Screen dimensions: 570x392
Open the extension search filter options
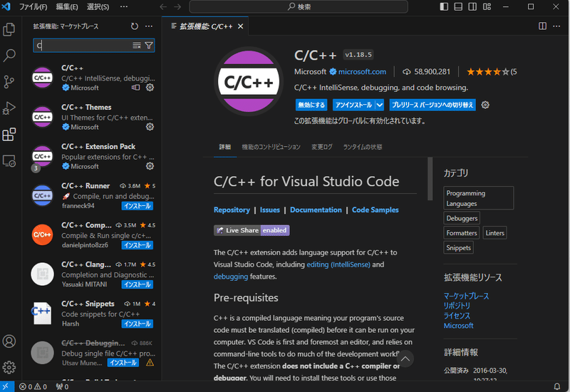click(x=149, y=46)
